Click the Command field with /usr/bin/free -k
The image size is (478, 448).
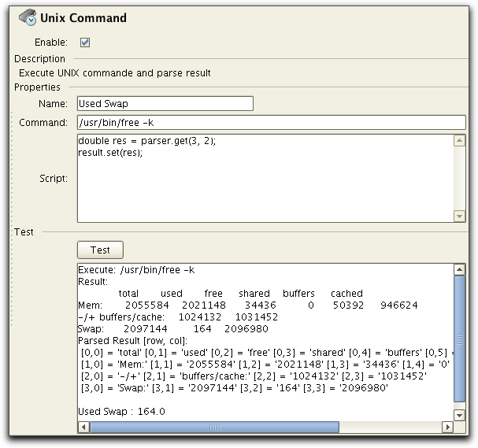272,123
